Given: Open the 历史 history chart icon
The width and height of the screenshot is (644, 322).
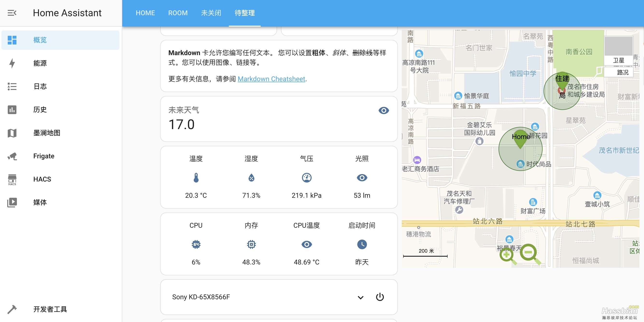Looking at the screenshot, I should [12, 110].
